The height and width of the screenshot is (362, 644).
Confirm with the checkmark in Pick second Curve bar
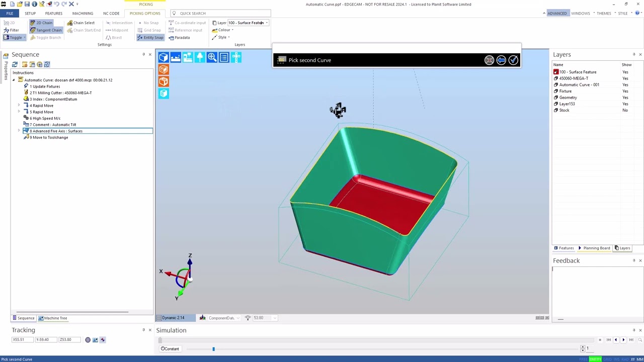point(513,60)
